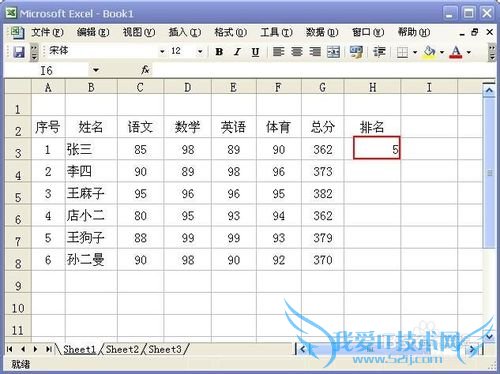Align text left
The height and width of the screenshot is (374, 500).
coord(278,52)
